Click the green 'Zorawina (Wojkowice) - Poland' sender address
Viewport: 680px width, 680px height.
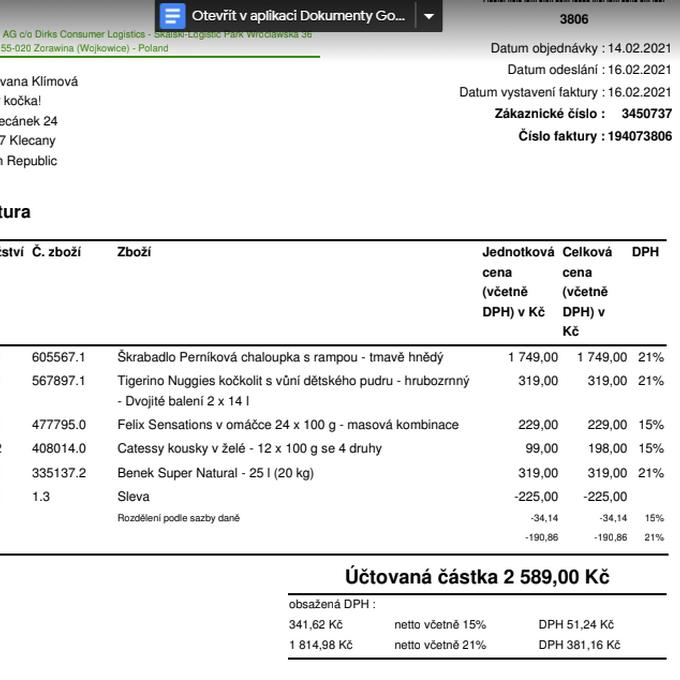(101, 48)
